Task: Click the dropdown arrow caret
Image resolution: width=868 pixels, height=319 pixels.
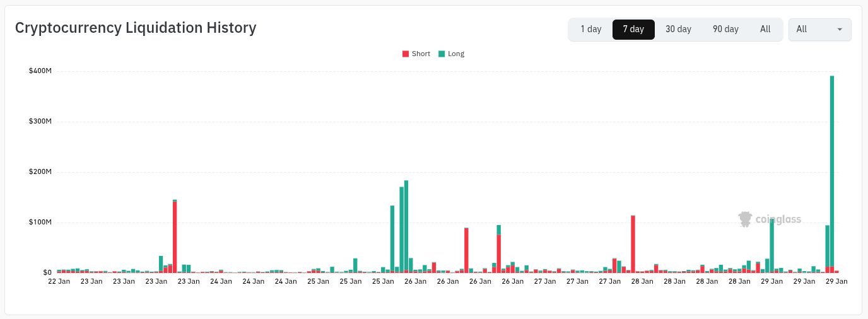Action: (x=840, y=29)
